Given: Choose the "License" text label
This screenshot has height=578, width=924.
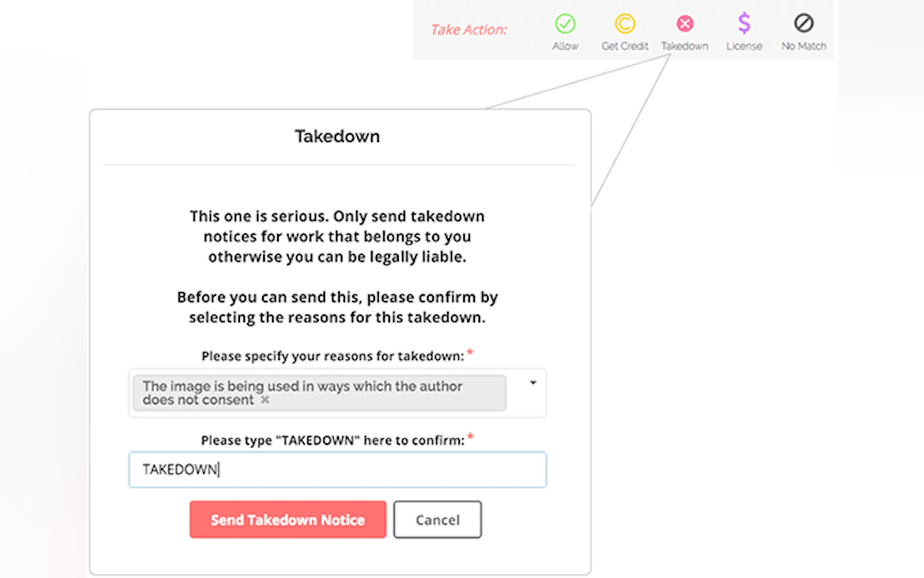Looking at the screenshot, I should coord(744,46).
